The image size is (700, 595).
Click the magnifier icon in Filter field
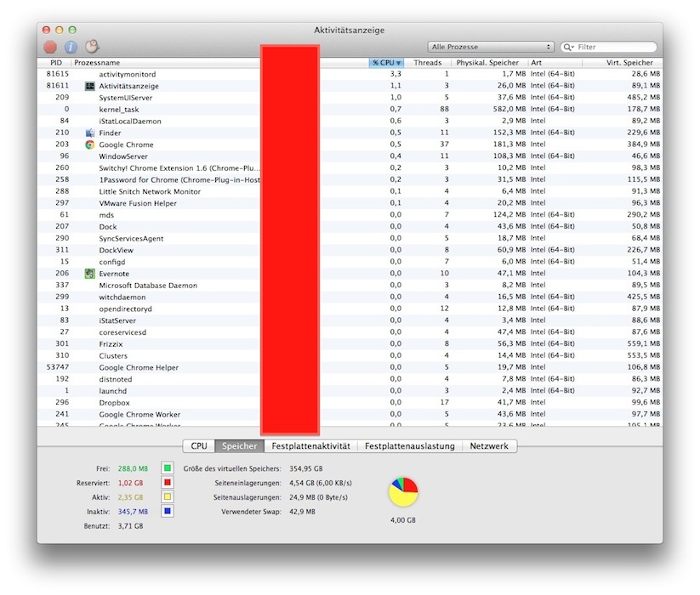(568, 47)
